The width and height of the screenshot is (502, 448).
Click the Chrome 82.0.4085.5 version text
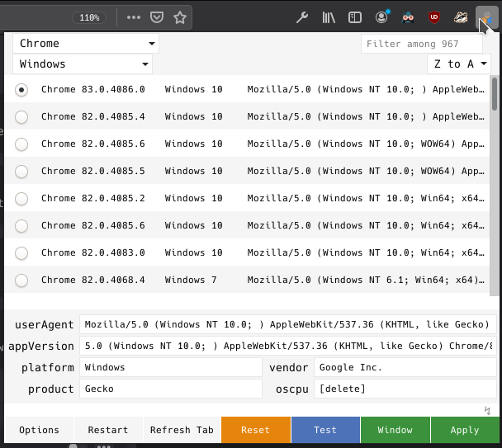coord(92,172)
